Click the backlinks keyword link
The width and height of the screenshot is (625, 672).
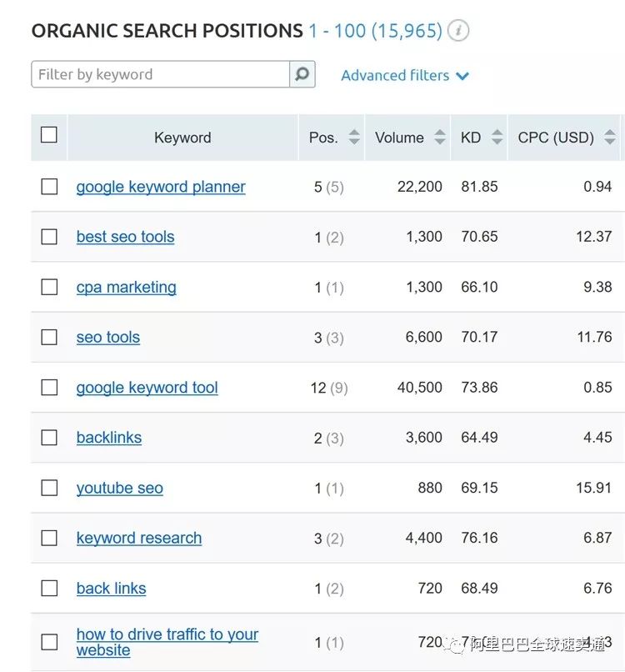point(108,438)
